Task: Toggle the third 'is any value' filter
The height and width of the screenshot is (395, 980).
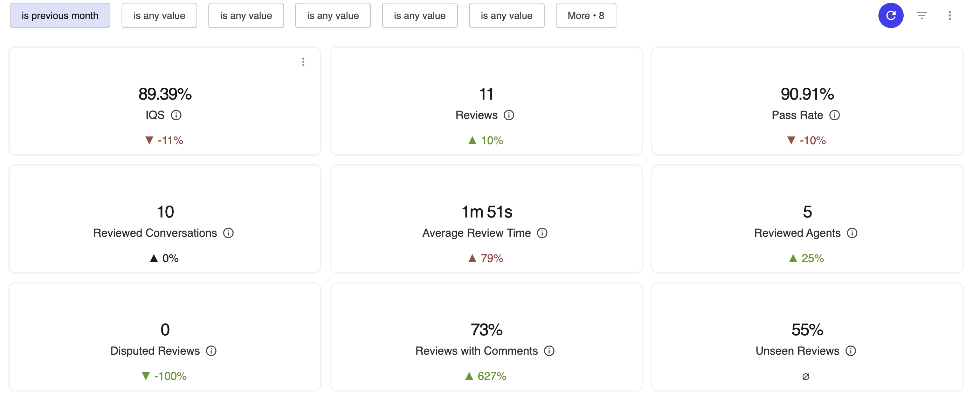Action: [x=332, y=15]
